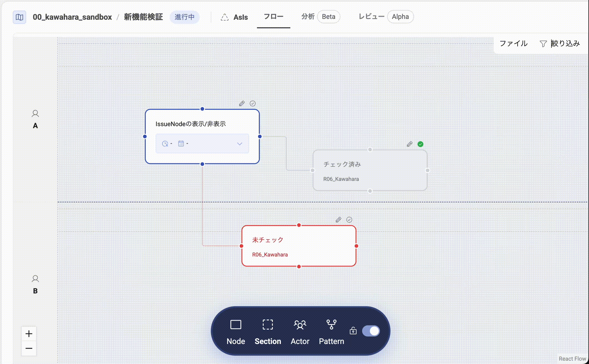The image size is (589, 364).
Task: Open the React Flow attribution link
Action: tap(572, 359)
